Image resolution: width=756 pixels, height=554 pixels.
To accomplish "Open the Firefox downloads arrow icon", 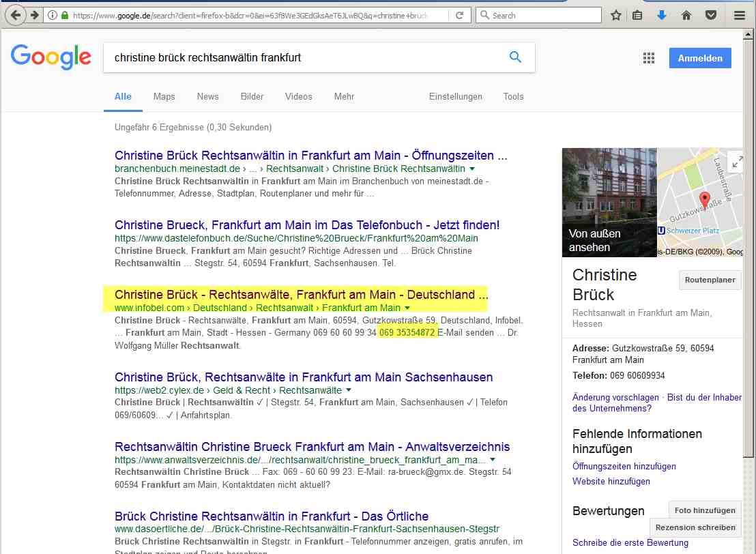I will pos(661,15).
